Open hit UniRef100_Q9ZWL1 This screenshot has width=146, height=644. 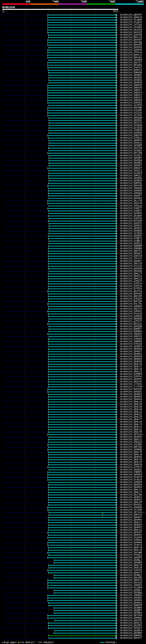pyautogui.click(x=131, y=575)
